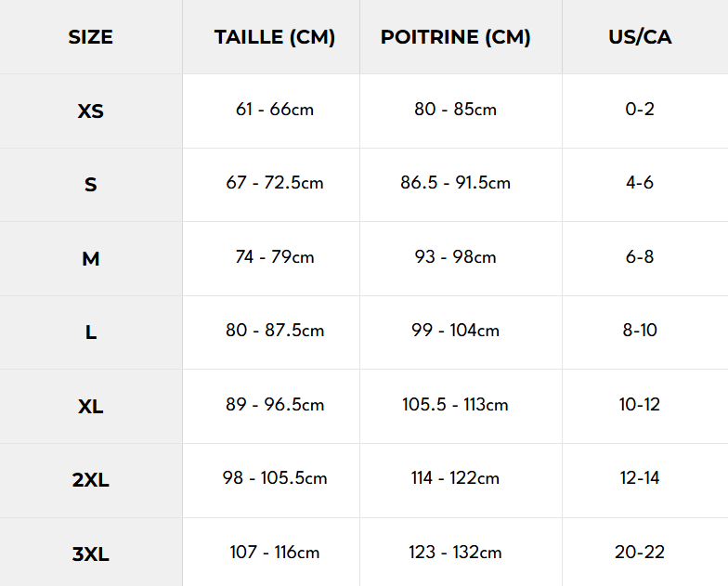
Task: Click the TAILLE (CM) column header
Action: pos(274,38)
